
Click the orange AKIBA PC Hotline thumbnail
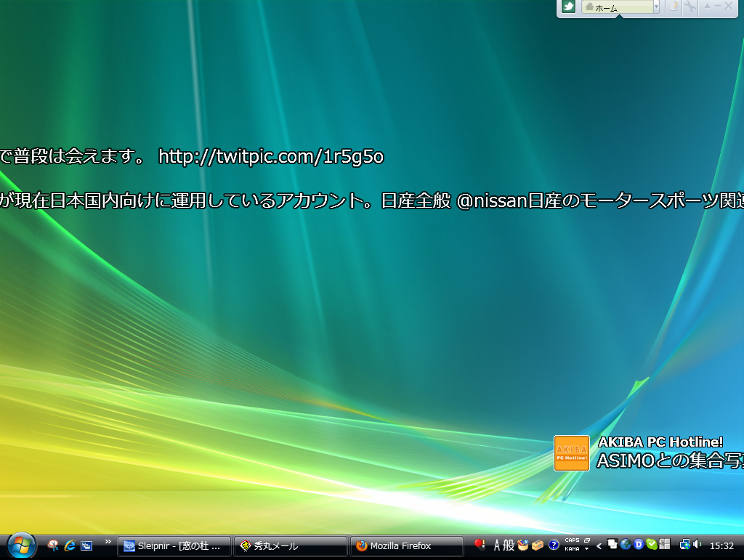[572, 453]
